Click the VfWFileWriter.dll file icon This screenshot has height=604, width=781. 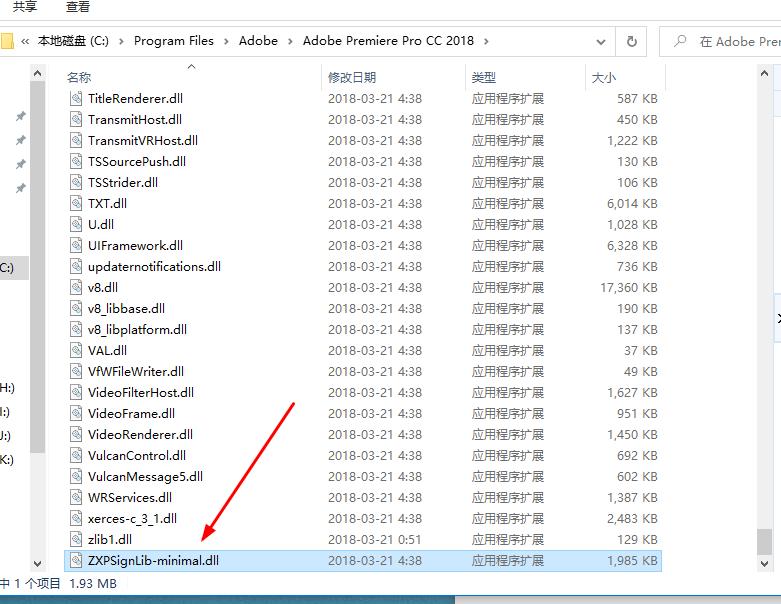[x=76, y=371]
